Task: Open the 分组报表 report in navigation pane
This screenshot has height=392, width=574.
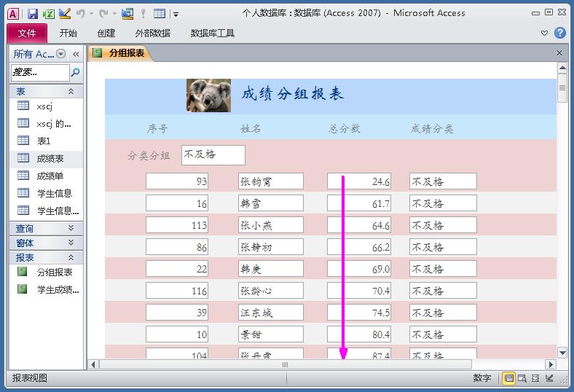Action: [47, 272]
